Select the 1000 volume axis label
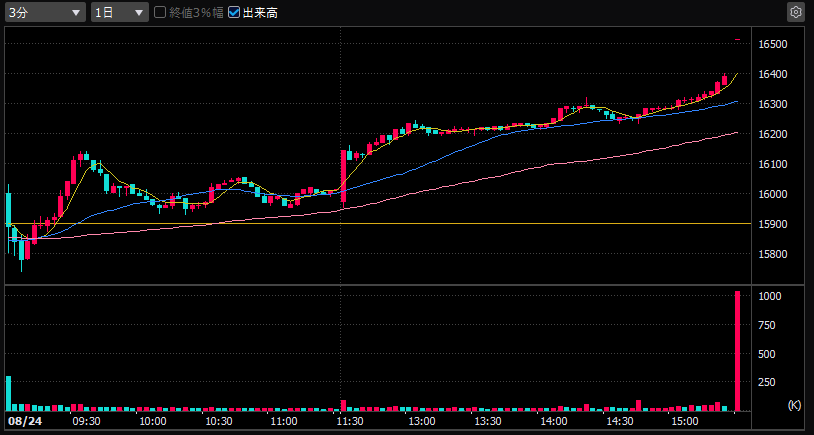This screenshot has height=435, width=814. click(769, 296)
